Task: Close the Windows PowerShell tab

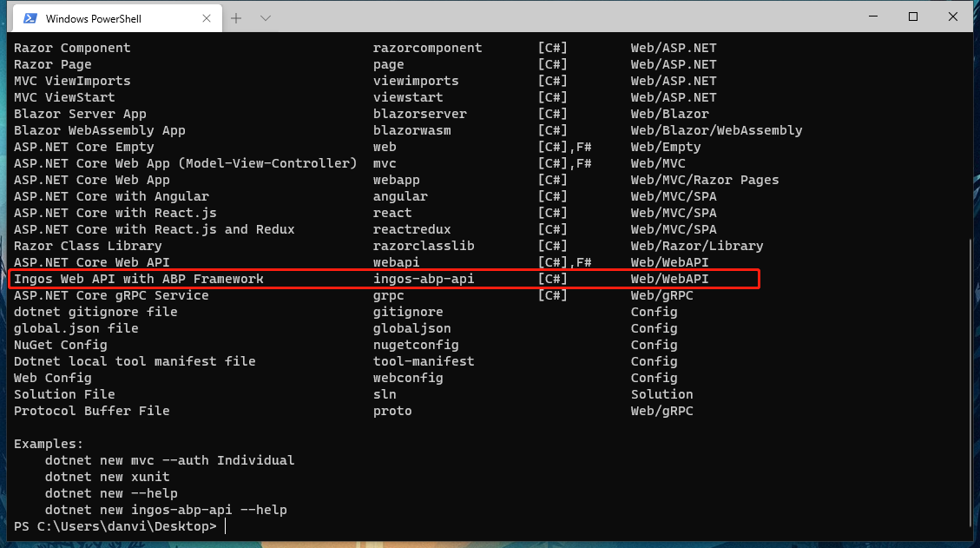Action: coord(207,18)
